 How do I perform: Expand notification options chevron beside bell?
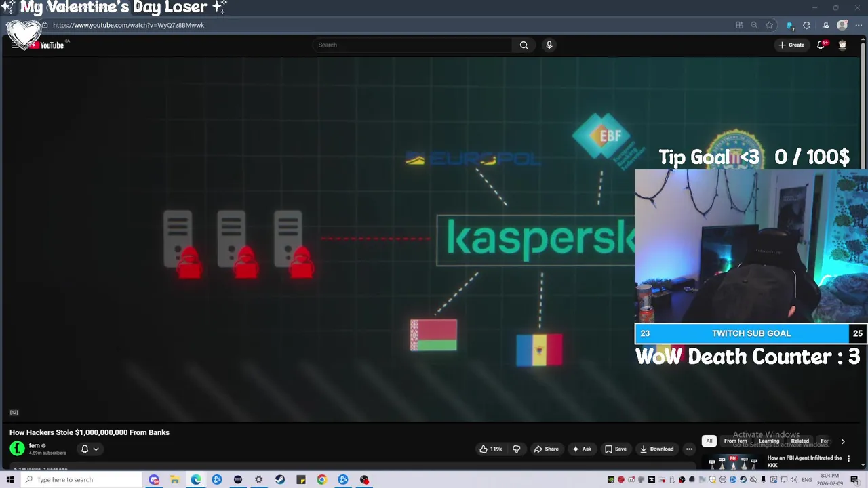(x=96, y=449)
